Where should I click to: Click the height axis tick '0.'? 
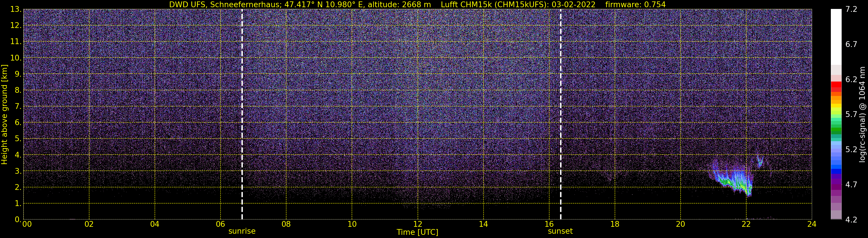18,220
